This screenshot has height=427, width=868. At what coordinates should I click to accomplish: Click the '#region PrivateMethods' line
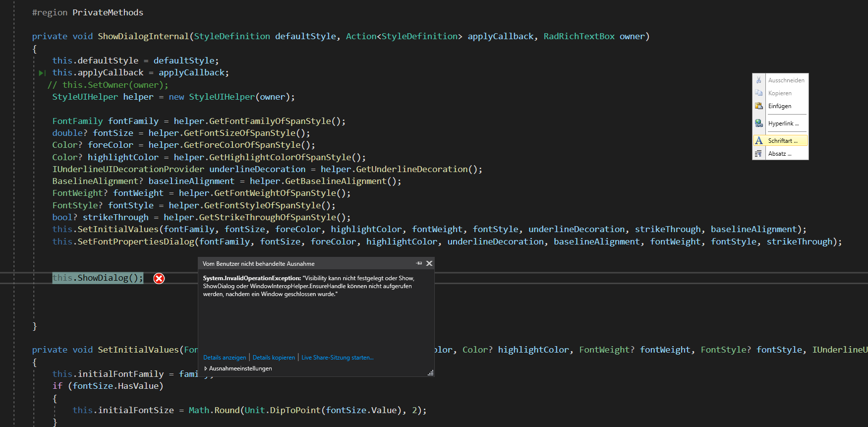click(88, 12)
